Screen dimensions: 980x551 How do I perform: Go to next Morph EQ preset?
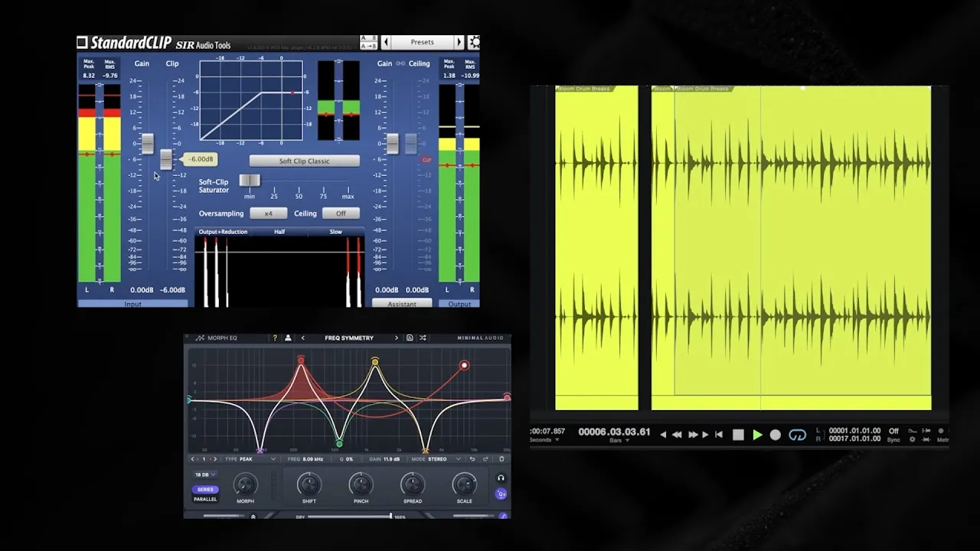click(x=397, y=337)
